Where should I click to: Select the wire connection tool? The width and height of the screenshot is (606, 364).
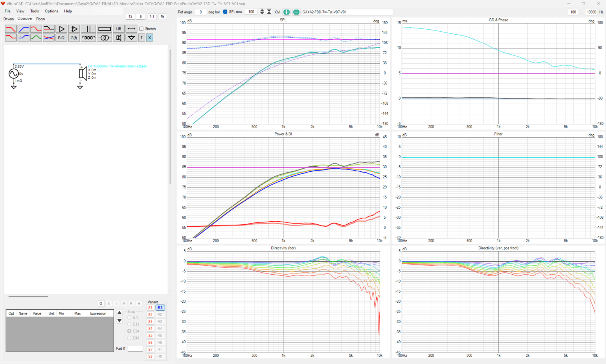(x=131, y=29)
